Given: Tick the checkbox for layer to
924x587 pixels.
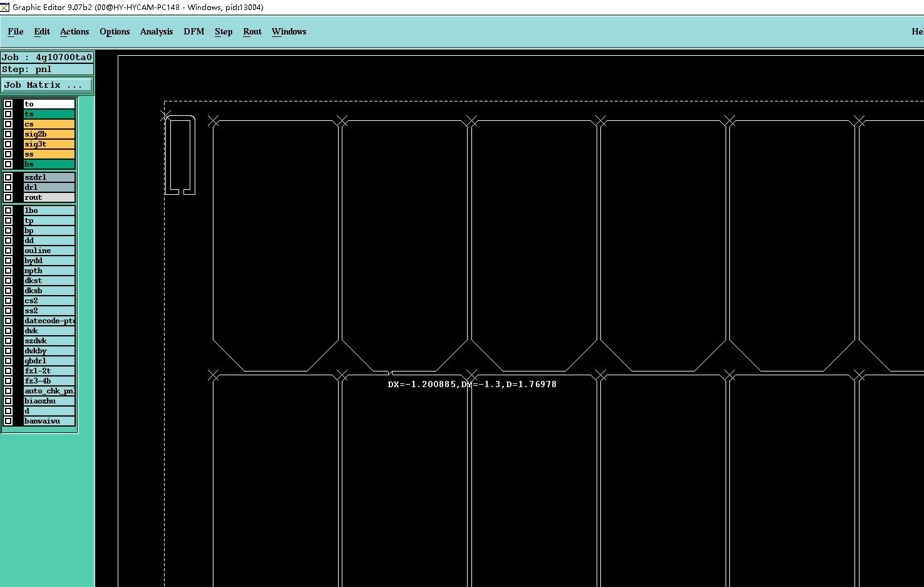Looking at the screenshot, I should pyautogui.click(x=8, y=104).
